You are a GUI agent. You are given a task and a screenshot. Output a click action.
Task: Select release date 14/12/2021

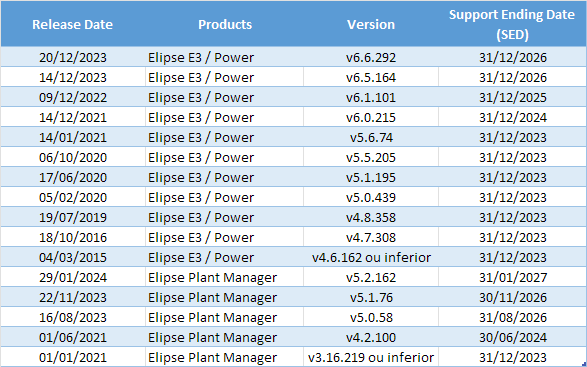pos(73,117)
